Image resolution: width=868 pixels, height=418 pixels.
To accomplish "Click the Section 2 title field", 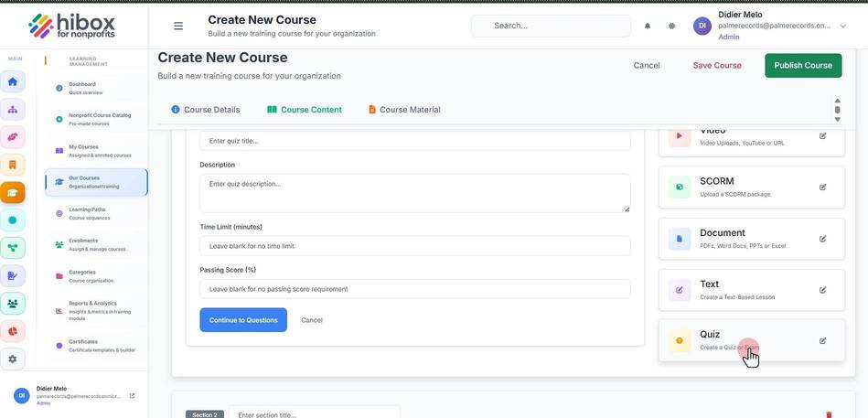I will (x=314, y=413).
